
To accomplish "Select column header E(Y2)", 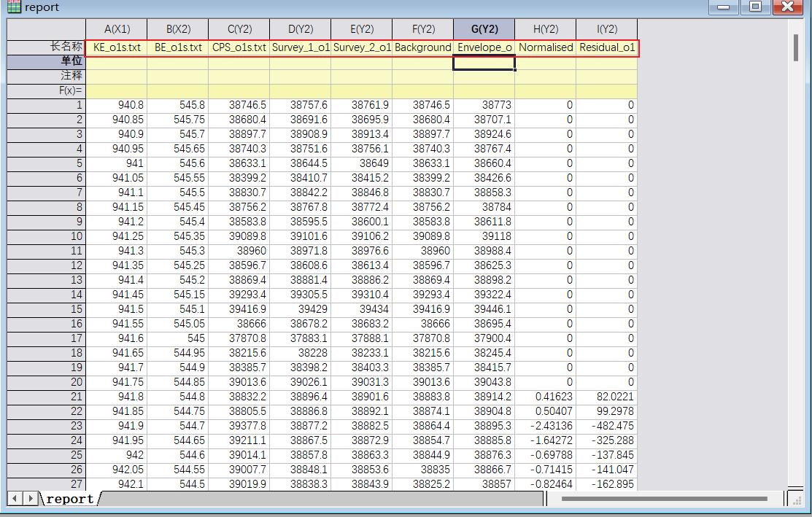I will click(361, 29).
